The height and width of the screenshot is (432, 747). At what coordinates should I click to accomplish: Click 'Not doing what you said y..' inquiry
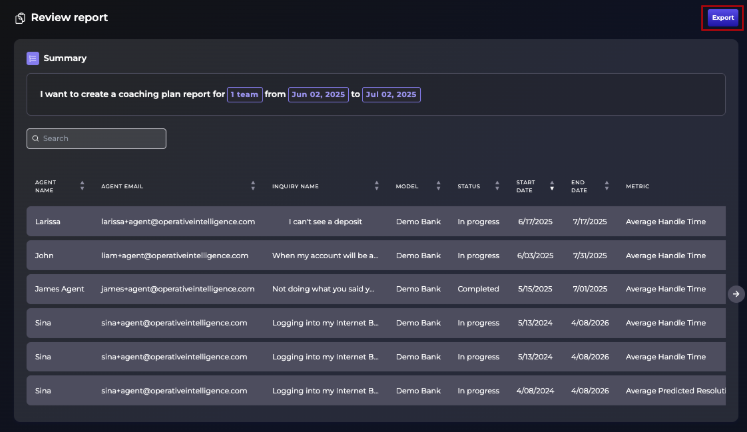[x=323, y=289]
